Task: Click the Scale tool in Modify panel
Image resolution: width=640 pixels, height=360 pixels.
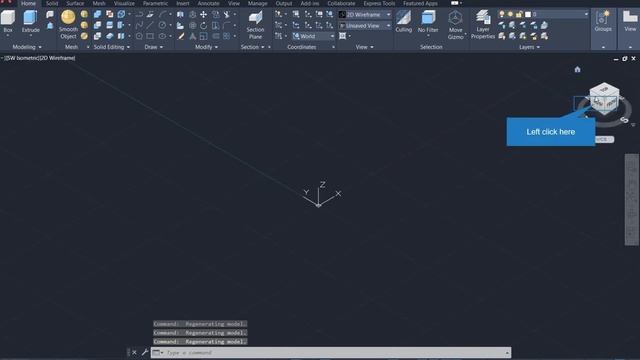Action: pos(203,36)
